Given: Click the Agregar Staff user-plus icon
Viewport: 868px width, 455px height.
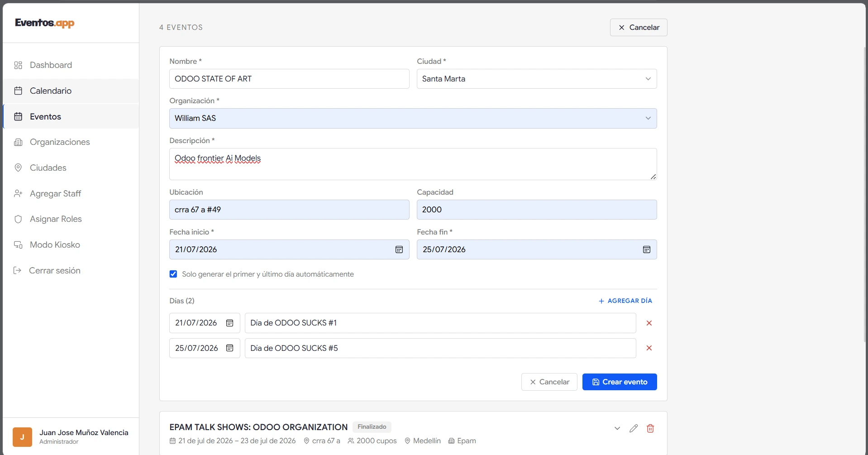Looking at the screenshot, I should tap(18, 194).
